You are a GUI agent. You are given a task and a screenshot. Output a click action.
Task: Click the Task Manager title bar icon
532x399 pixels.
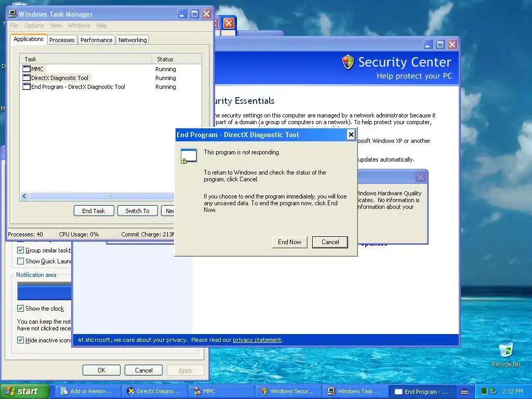pyautogui.click(x=12, y=14)
